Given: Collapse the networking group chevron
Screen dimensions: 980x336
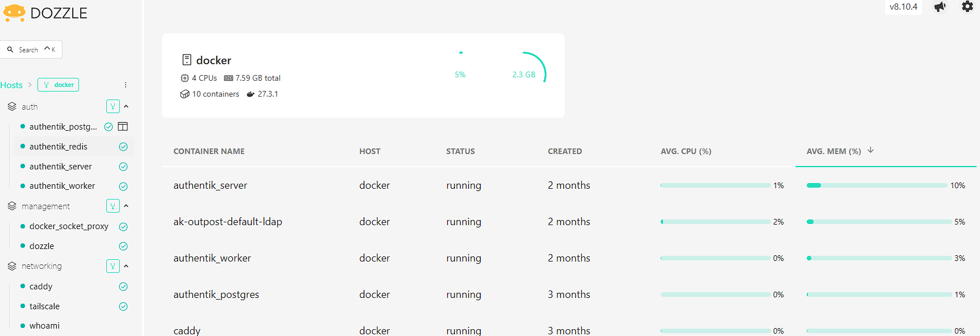Looking at the screenshot, I should click(126, 266).
